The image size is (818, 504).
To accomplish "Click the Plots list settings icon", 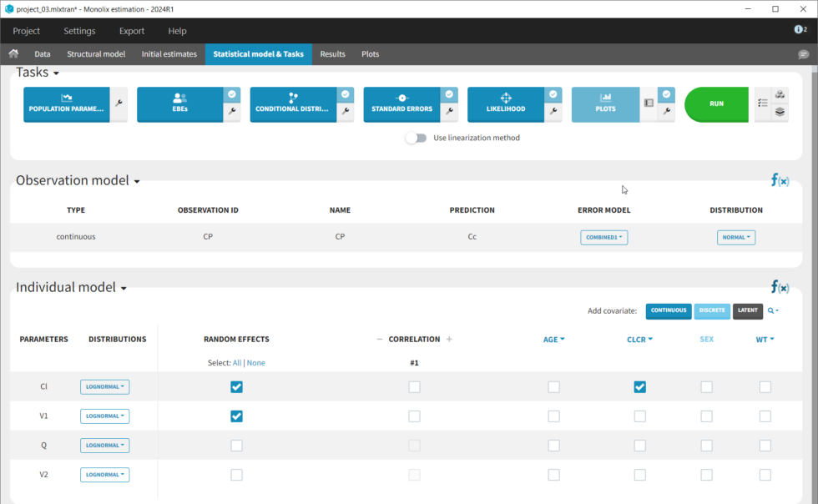I will (x=649, y=103).
